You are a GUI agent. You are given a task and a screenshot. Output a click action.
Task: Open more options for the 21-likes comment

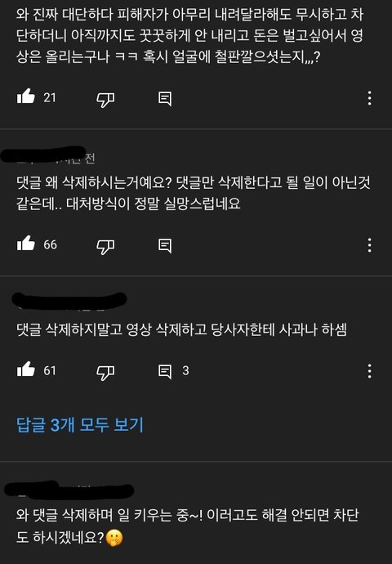(x=369, y=98)
